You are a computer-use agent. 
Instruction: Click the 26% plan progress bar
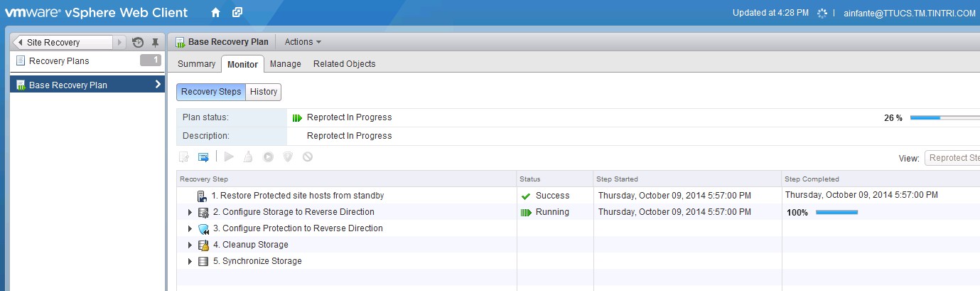(x=945, y=118)
